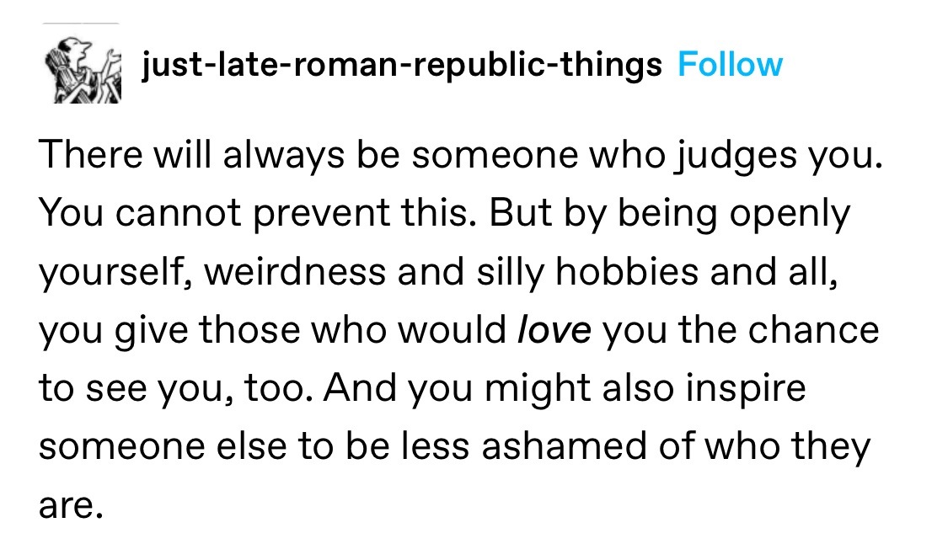Click the phrase "someone else" on sixth line
The height and width of the screenshot is (560, 948).
point(163,446)
